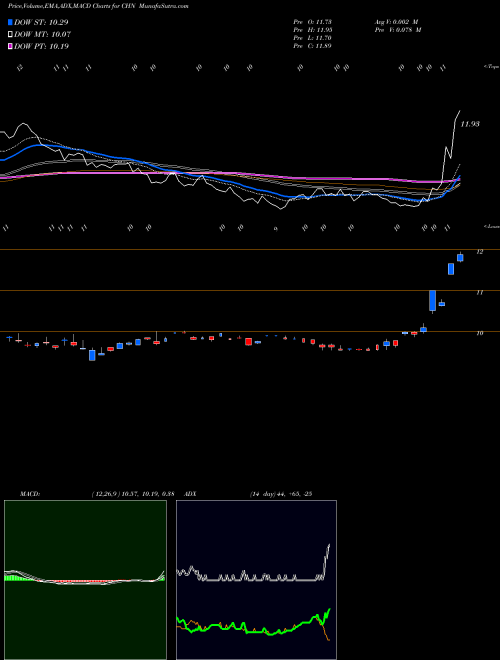Click the 'Pre V: 0.078 M' value

click(x=398, y=30)
